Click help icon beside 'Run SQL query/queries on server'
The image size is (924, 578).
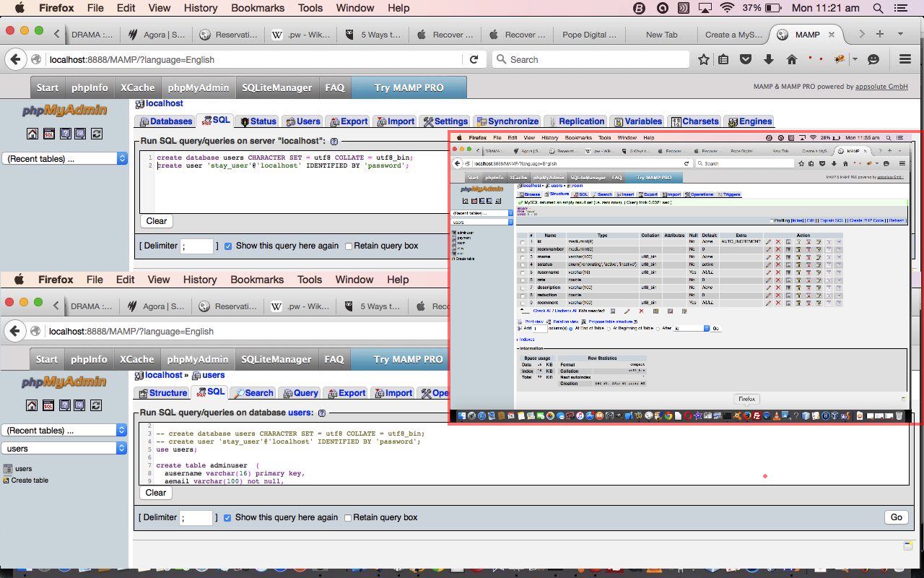click(334, 142)
